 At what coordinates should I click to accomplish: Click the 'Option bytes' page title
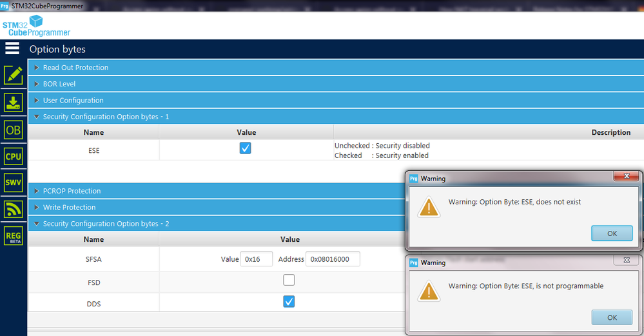tap(57, 49)
